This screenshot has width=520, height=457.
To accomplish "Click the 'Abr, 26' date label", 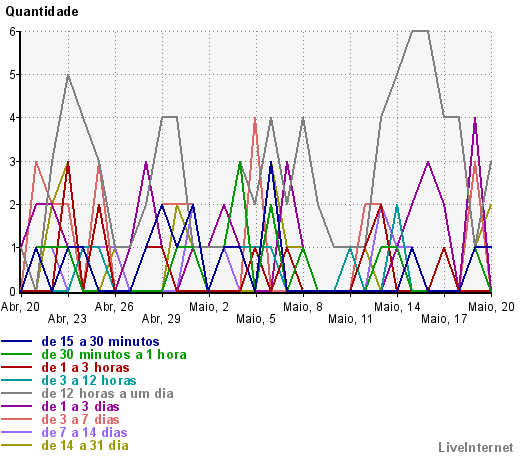I will 114,307.
